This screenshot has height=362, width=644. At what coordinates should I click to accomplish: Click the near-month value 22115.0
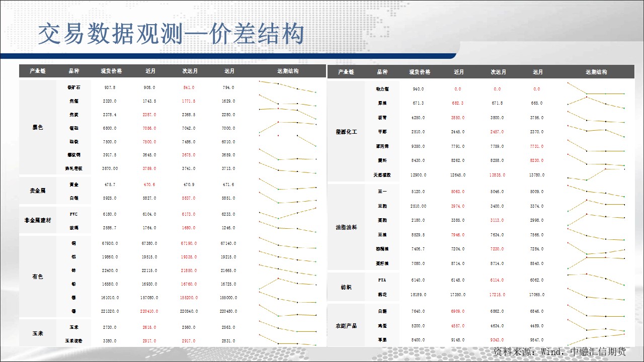tap(149, 270)
